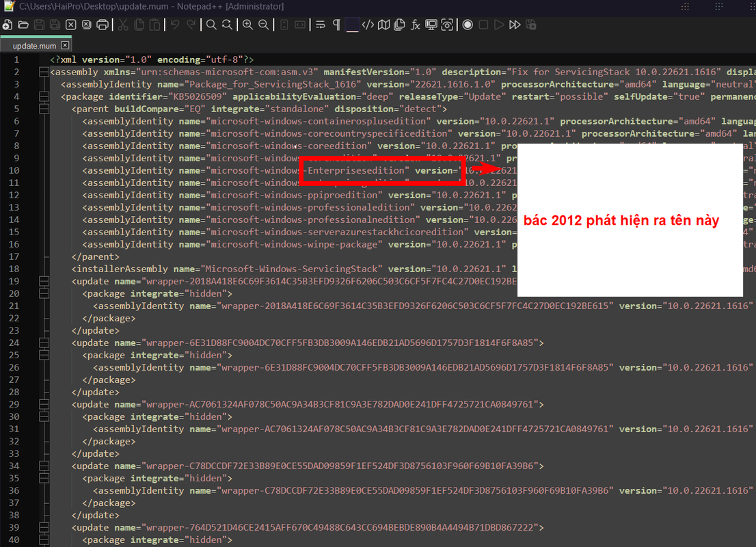Run macro multiple times fast-forward icon
Image resolution: width=756 pixels, height=547 pixels.
click(515, 25)
